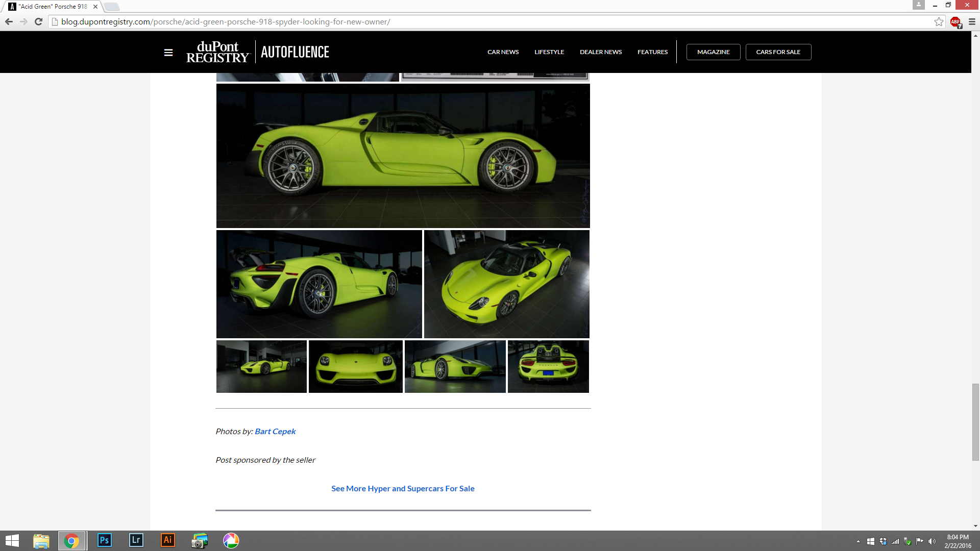Viewport: 980px width, 551px height.
Task: Open the AdBlock Plus extension icon
Action: 955,22
